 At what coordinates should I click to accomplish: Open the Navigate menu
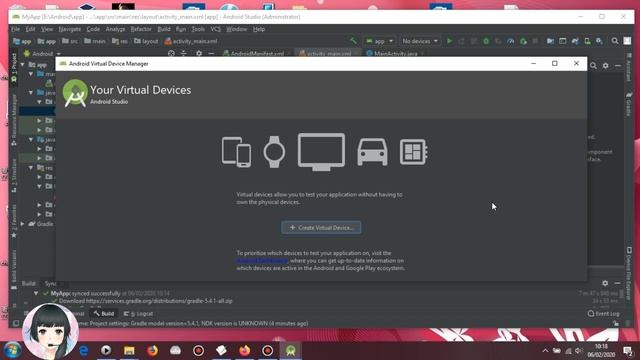tap(69, 29)
